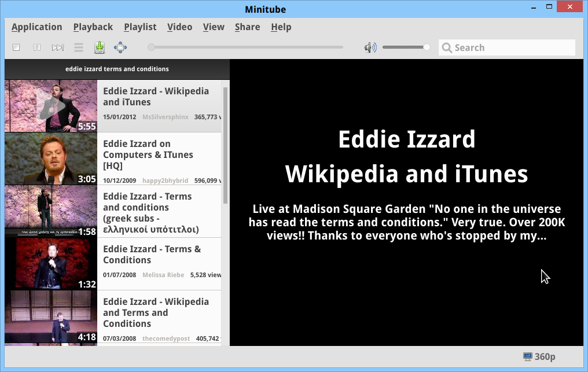Viewport: 588px width, 372px height.
Task: Click the green download video icon
Action: tap(100, 47)
